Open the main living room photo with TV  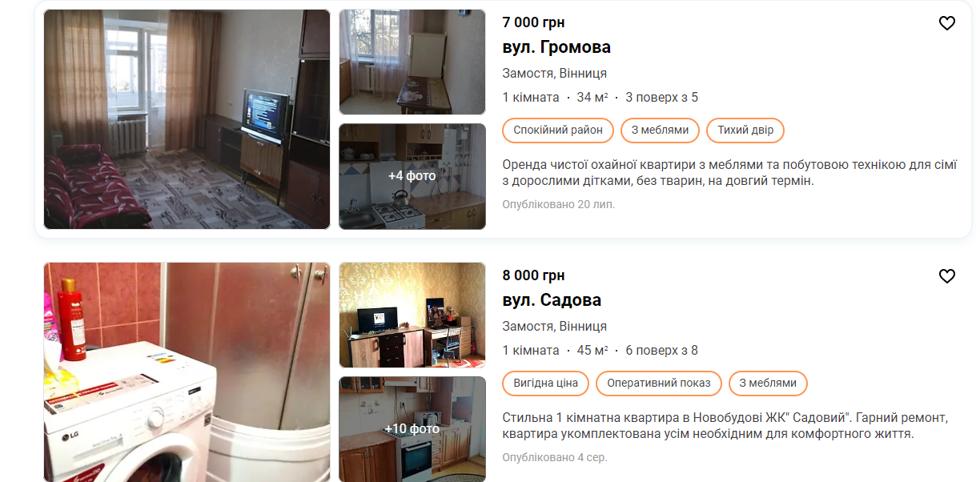click(187, 119)
